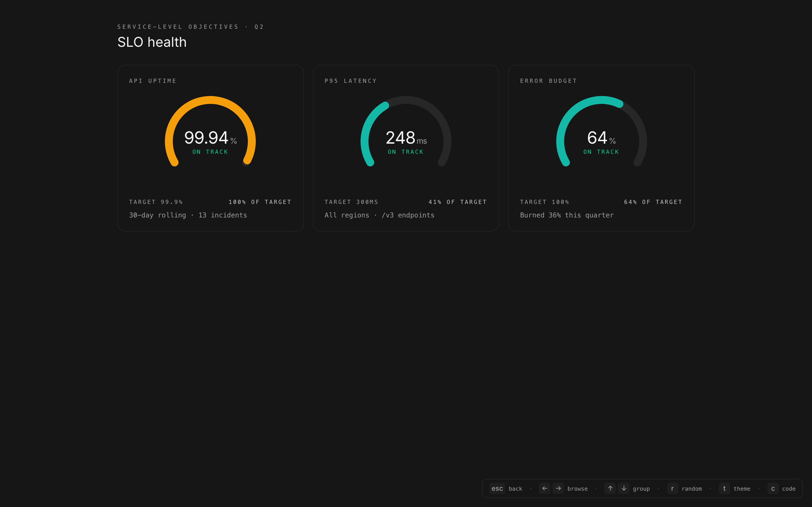Click the 'back' label in shortcut bar
This screenshot has width=812, height=507.
[515, 489]
